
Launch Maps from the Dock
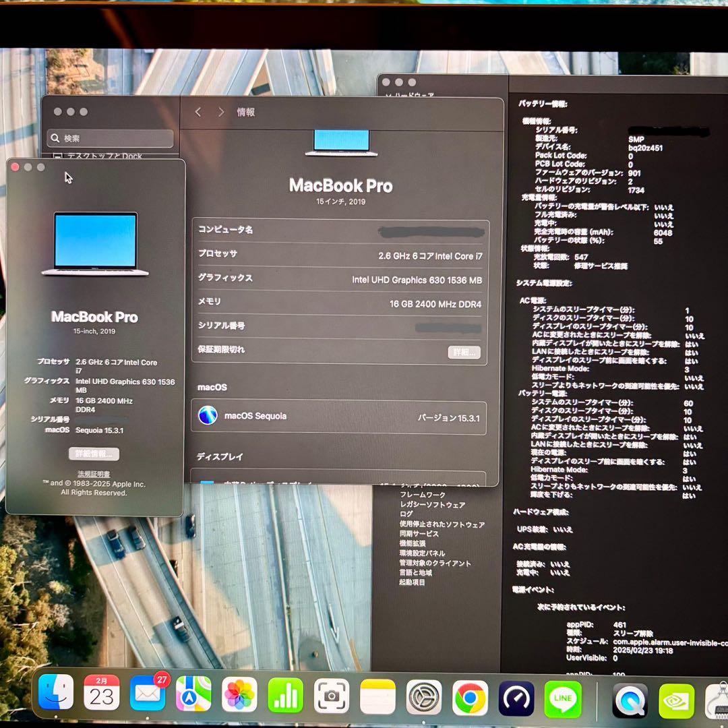click(193, 694)
